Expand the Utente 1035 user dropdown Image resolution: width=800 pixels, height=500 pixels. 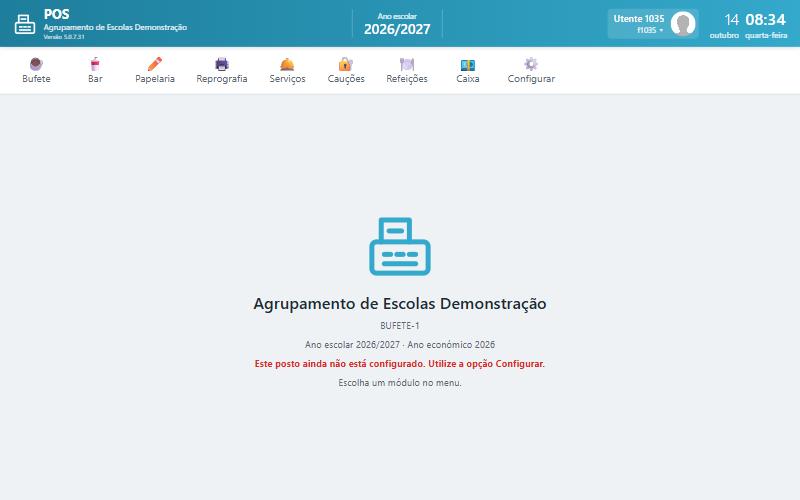coord(653,23)
